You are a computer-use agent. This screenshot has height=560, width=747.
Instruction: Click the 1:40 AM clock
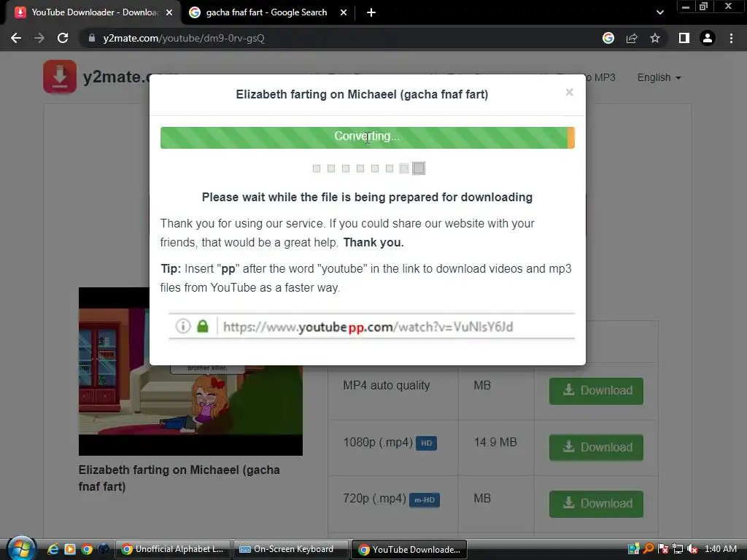click(720, 549)
